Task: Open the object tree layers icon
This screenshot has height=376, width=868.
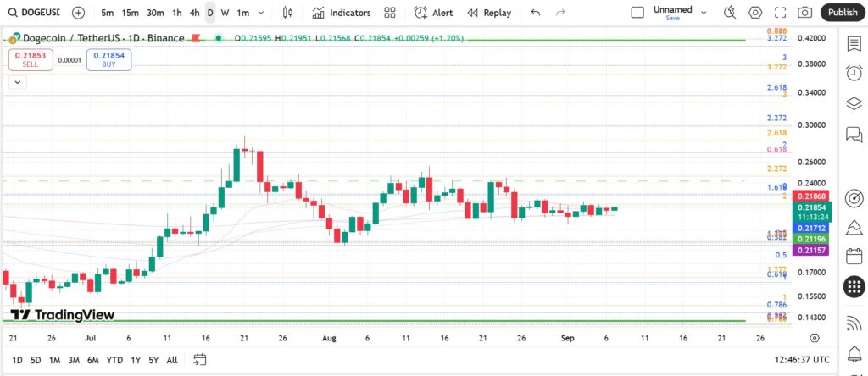Action: tap(854, 103)
